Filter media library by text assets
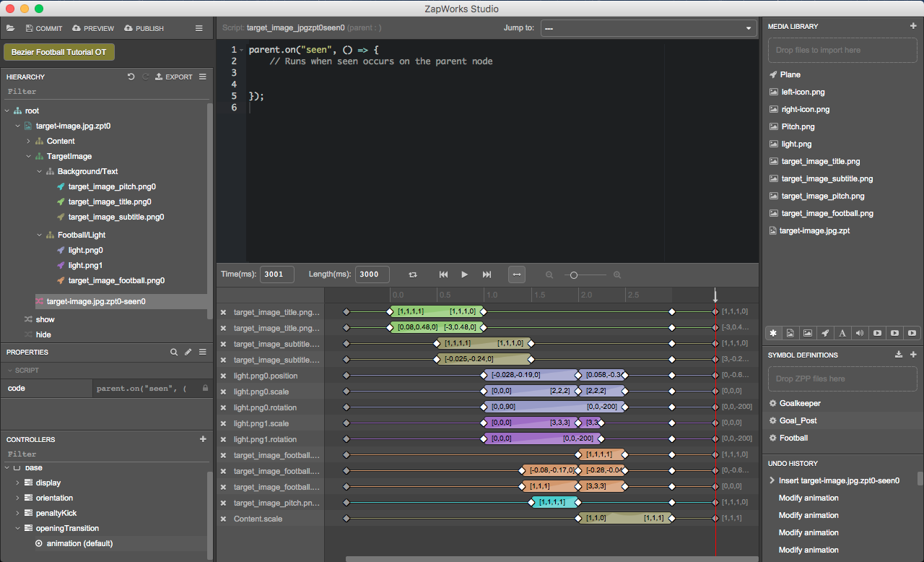The width and height of the screenshot is (924, 562). (842, 333)
